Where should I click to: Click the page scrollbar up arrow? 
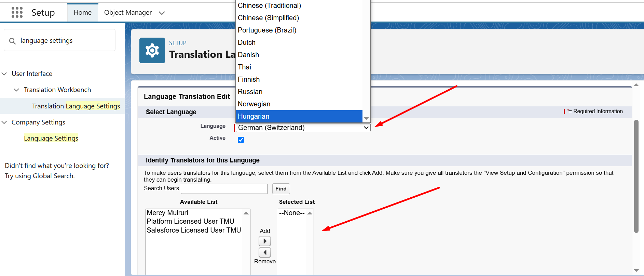[636, 85]
